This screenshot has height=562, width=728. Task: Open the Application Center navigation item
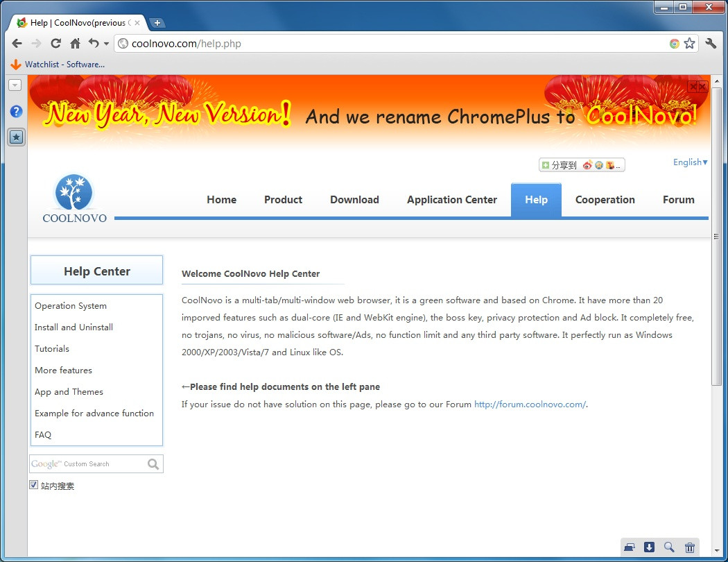click(452, 200)
